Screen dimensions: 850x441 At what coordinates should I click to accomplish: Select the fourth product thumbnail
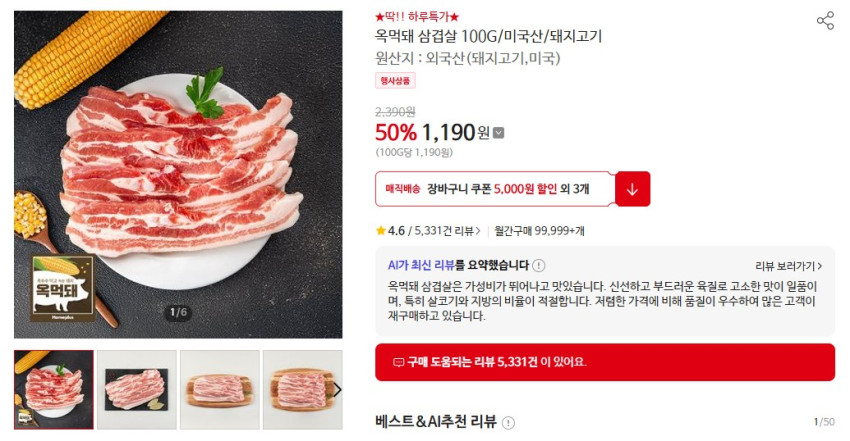point(297,390)
